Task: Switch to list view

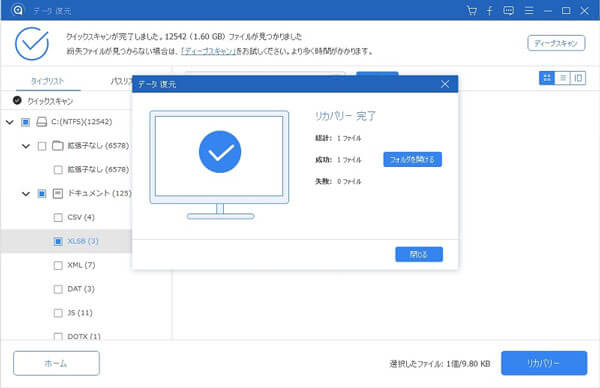Action: click(562, 78)
